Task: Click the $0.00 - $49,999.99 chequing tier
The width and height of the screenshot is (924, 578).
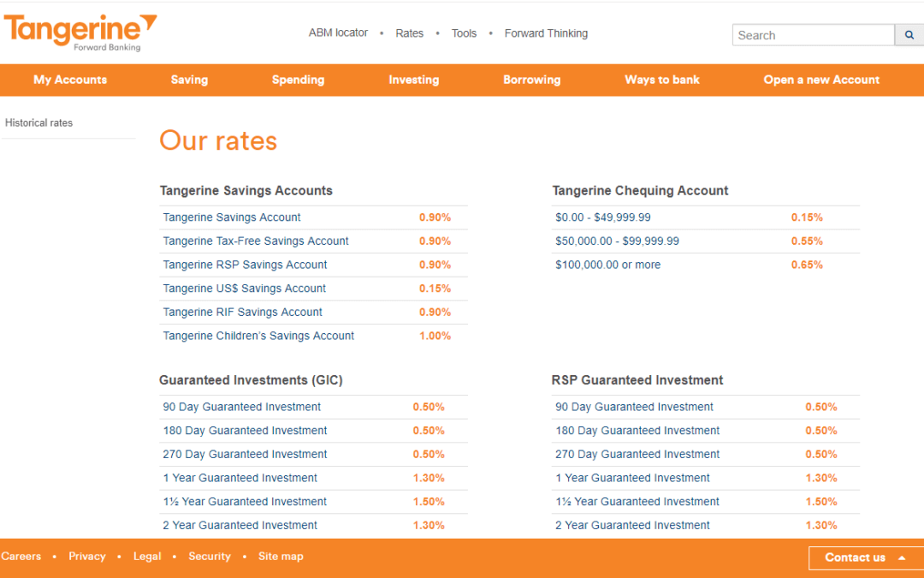Action: point(603,217)
